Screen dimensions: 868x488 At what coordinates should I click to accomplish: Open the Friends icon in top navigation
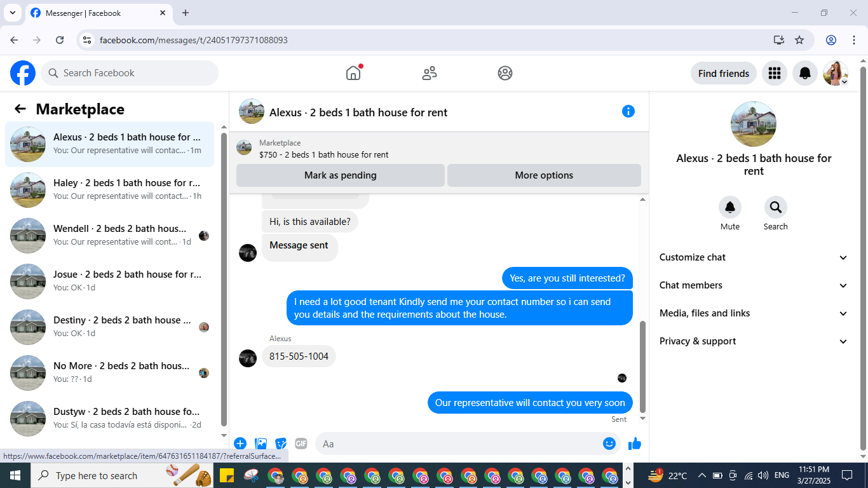tap(430, 73)
